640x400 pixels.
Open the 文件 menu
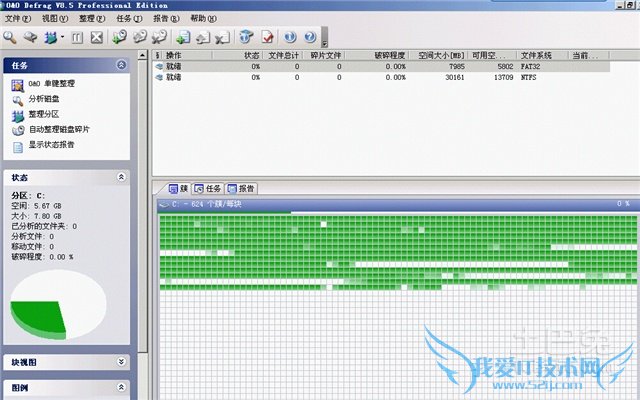click(18, 18)
